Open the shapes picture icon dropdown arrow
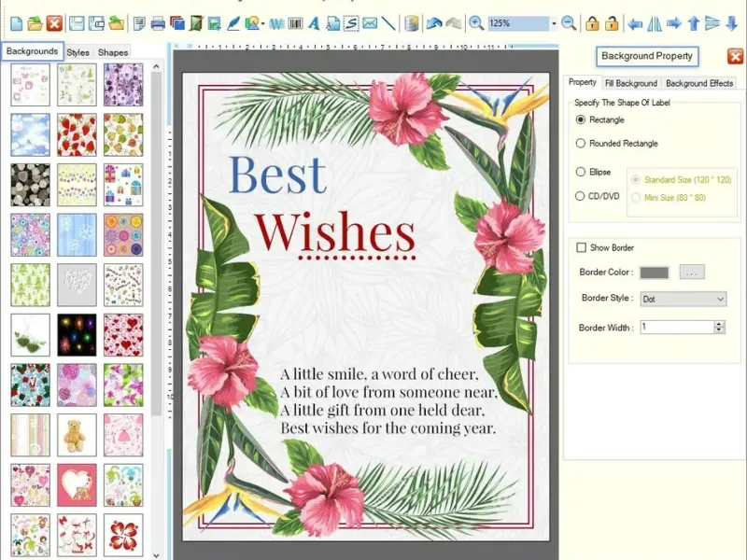 (x=263, y=23)
